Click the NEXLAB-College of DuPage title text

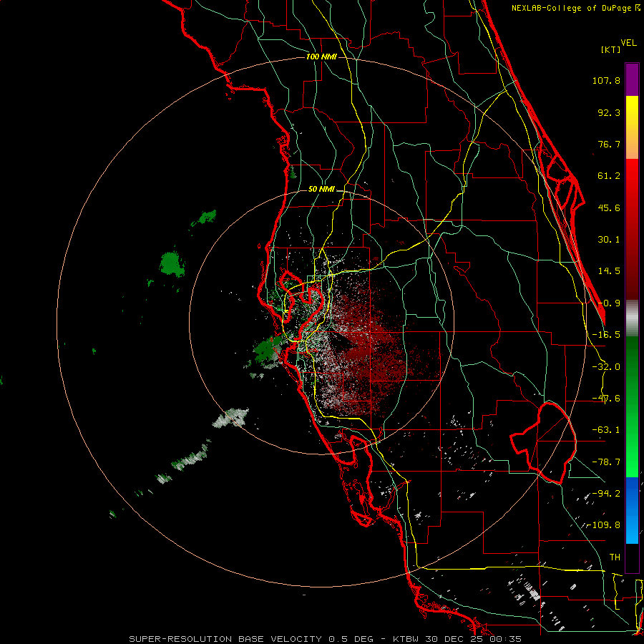(x=575, y=8)
